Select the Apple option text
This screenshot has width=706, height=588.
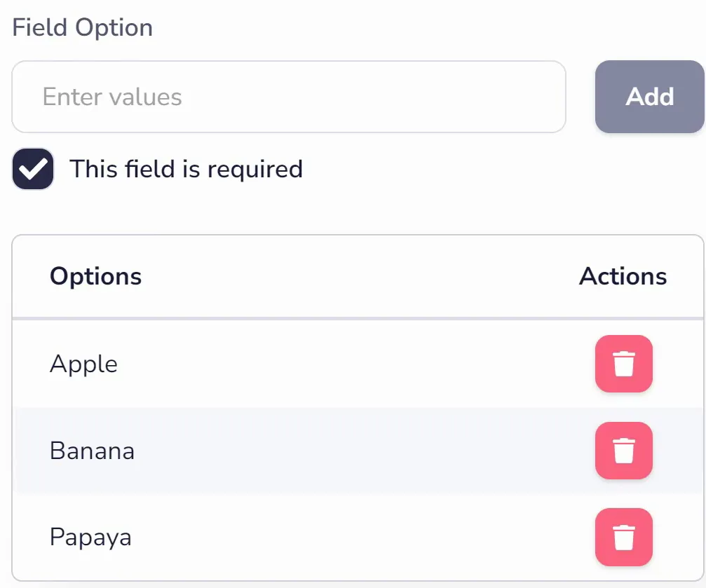[x=83, y=364]
